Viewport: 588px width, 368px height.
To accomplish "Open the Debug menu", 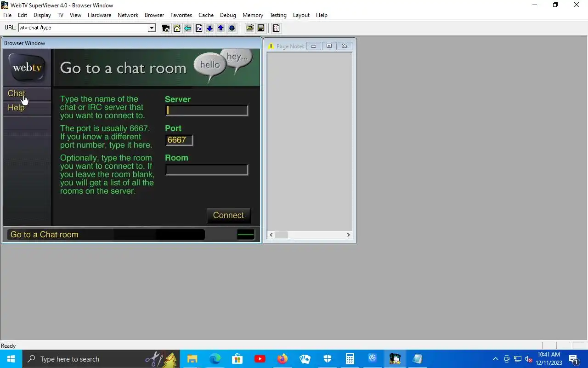I will point(228,15).
